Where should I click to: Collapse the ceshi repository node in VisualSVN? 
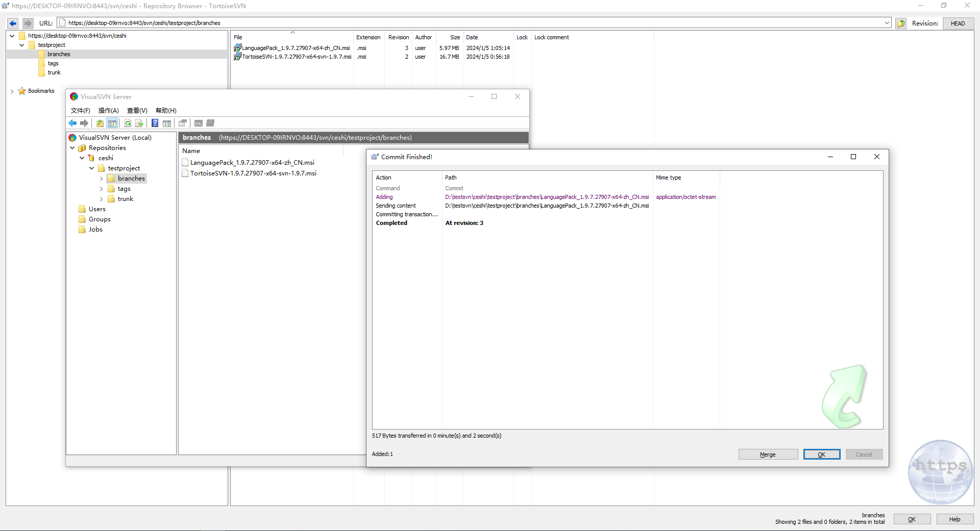coord(82,158)
